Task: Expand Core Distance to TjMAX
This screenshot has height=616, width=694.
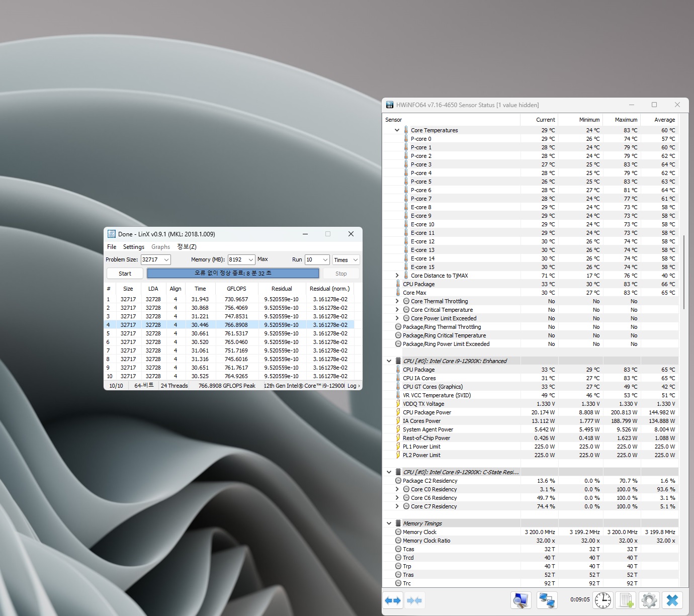Action: point(397,276)
